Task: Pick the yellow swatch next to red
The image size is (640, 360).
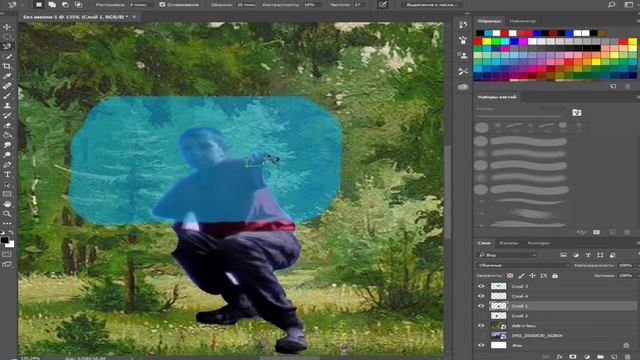Action: (487, 41)
